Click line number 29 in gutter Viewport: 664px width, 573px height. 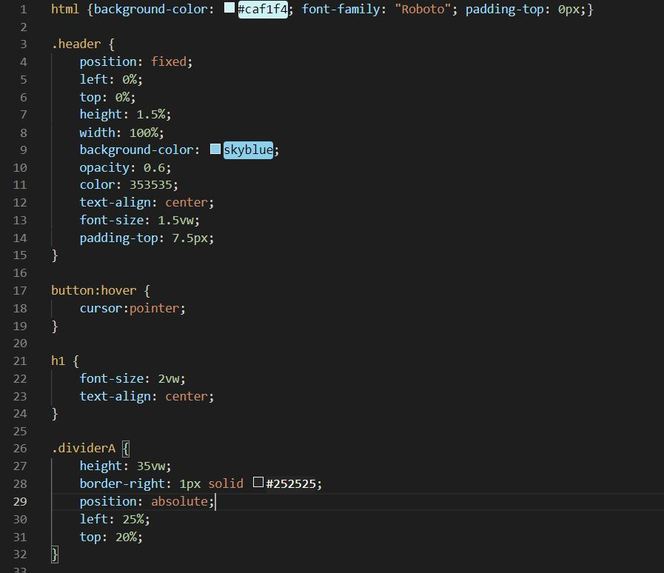click(x=20, y=501)
